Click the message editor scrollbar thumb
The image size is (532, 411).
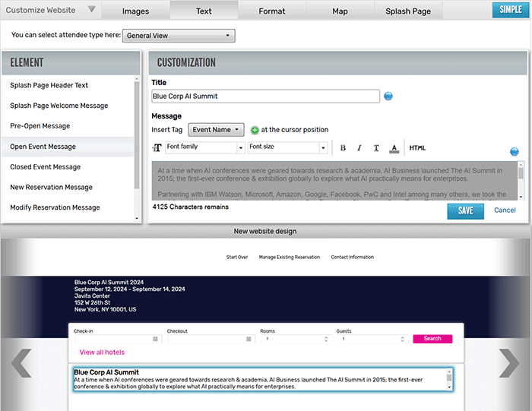tap(521, 173)
